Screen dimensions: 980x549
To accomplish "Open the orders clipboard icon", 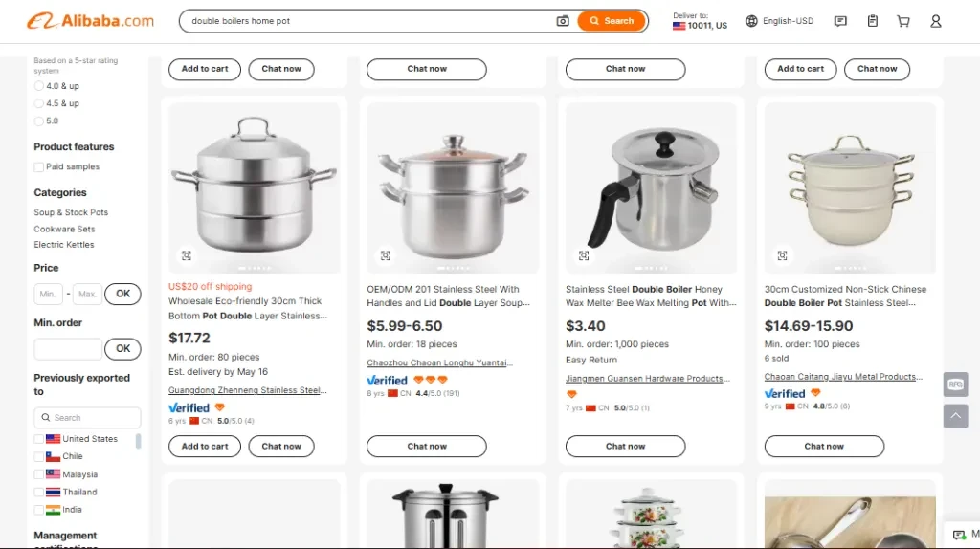I will click(x=872, y=21).
